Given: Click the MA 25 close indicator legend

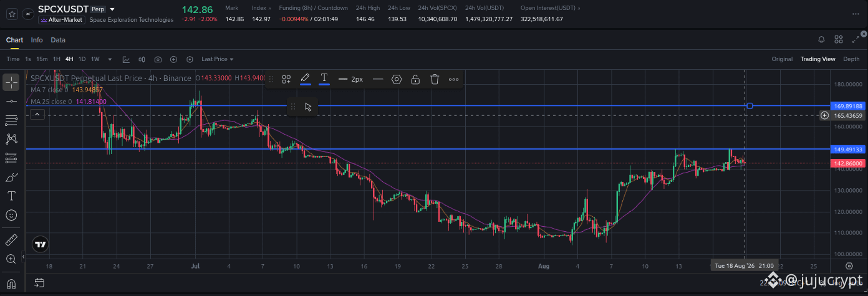Looking at the screenshot, I should click(69, 102).
